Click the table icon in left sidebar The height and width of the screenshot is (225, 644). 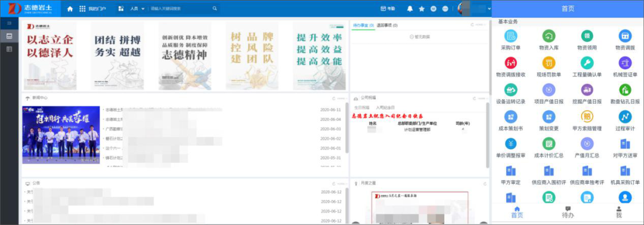[x=9, y=50]
